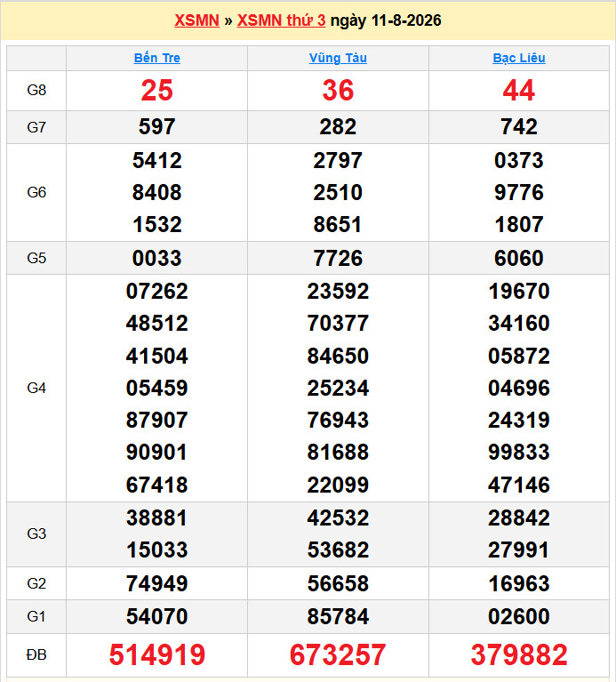The width and height of the screenshot is (616, 682).
Task: Click the date text ngày 11-8-2026
Action: click(x=386, y=20)
